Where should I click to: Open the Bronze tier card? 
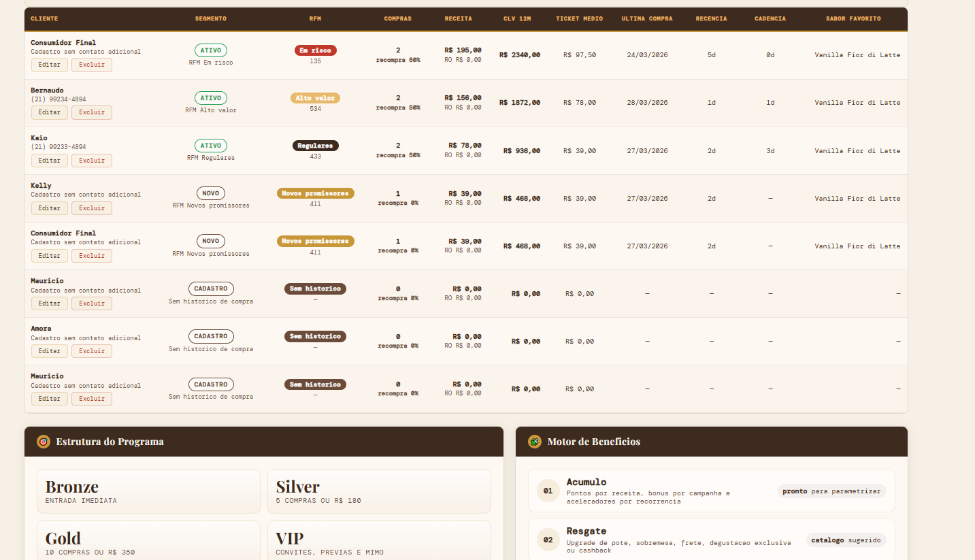(x=148, y=491)
